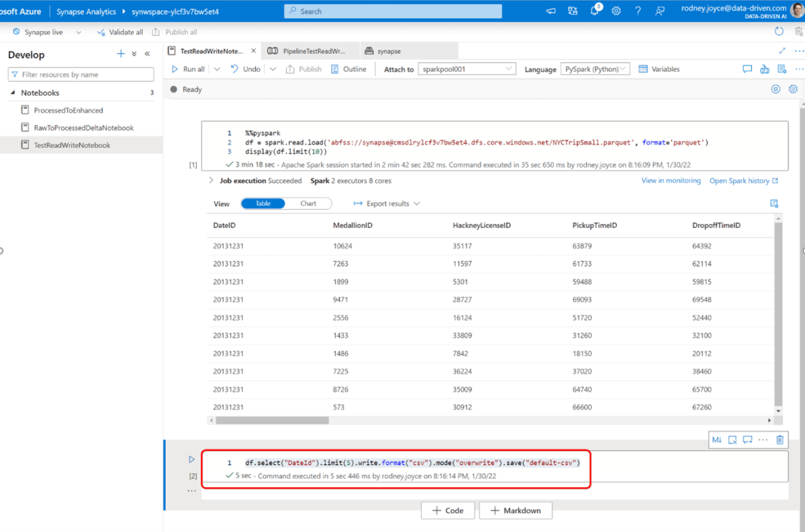Open the Attach to sparkpool001 dropdown
The height and width of the screenshot is (532, 805).
point(467,68)
